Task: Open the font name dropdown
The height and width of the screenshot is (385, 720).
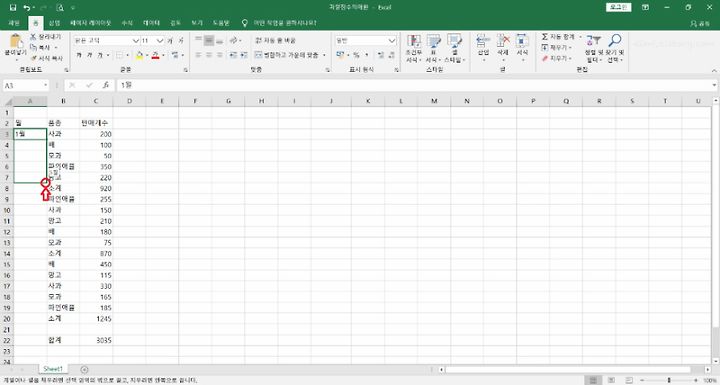Action: pos(135,40)
